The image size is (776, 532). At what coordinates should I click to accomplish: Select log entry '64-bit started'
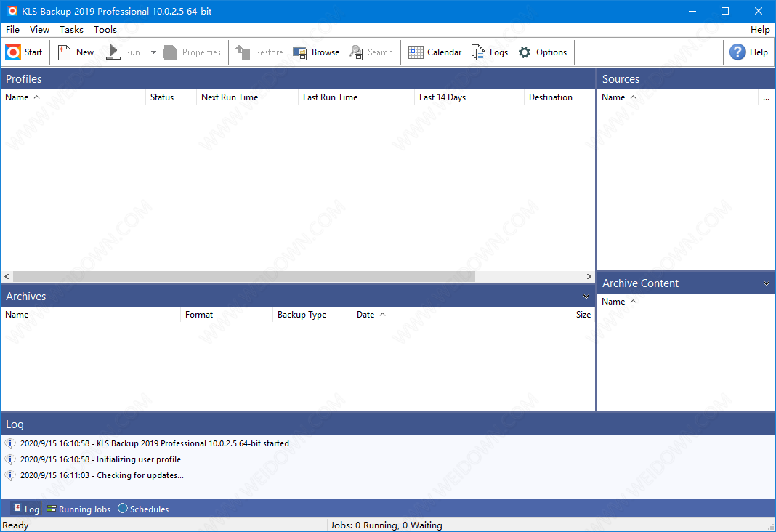coord(155,443)
